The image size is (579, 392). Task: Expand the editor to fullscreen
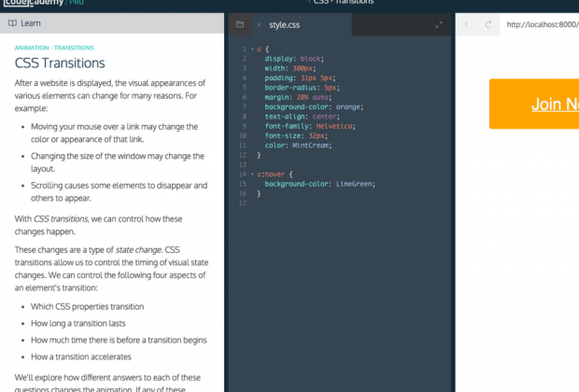(x=439, y=24)
